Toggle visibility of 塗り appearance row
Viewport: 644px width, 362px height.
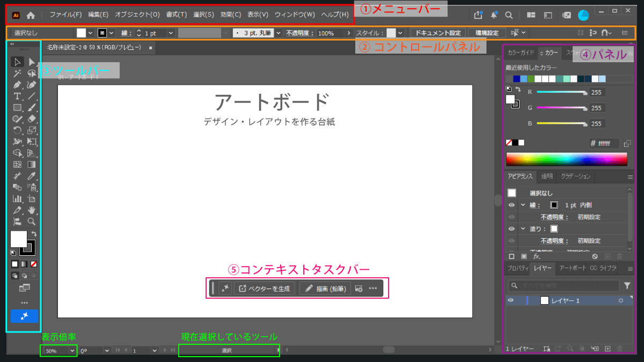pos(511,228)
